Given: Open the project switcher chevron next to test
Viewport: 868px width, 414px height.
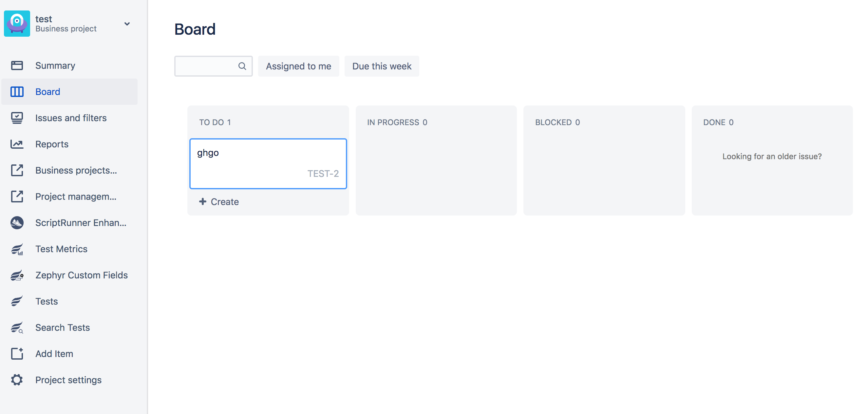Looking at the screenshot, I should 127,24.
